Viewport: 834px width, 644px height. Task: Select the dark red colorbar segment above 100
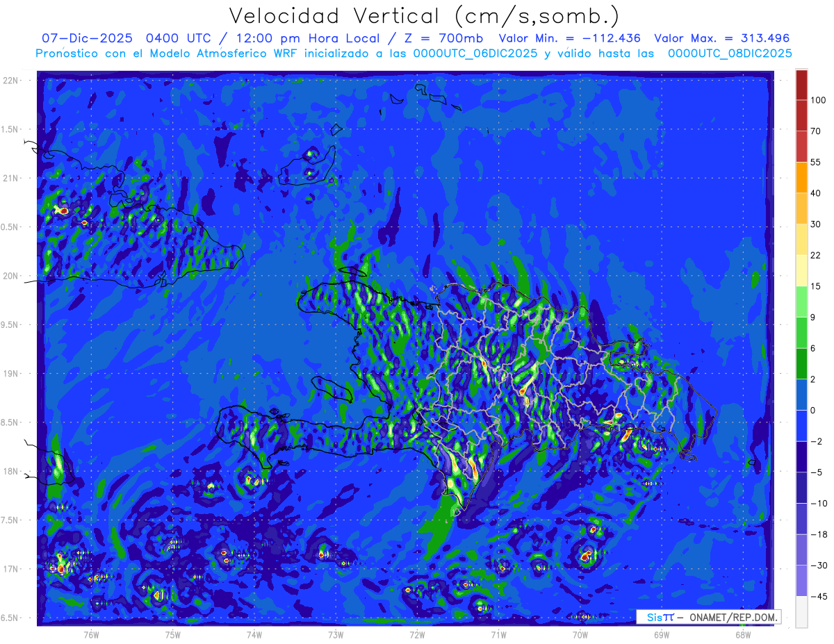tap(801, 85)
